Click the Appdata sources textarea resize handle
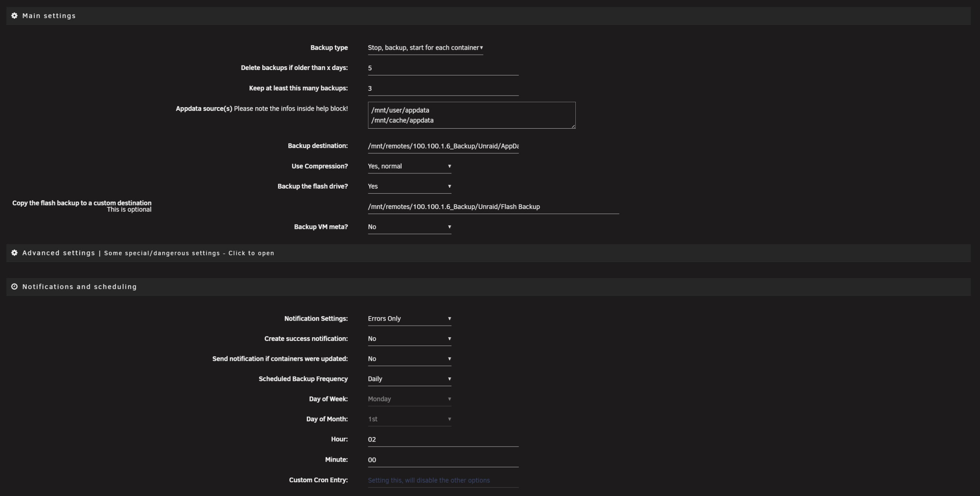Screen dimensions: 980x496 click(x=573, y=126)
